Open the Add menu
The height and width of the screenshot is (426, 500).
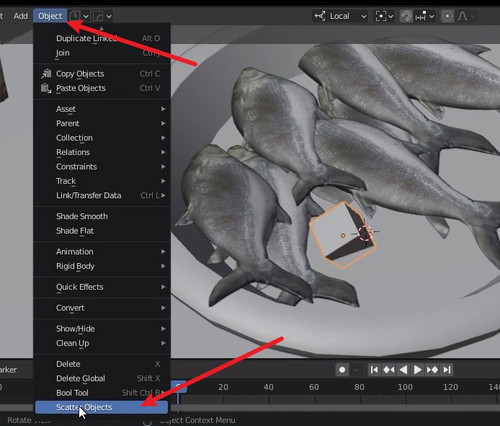coord(21,16)
